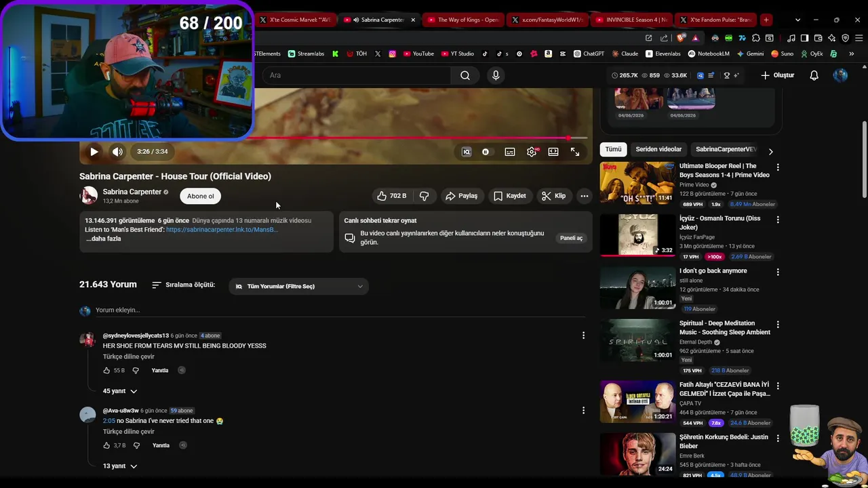Viewport: 868px width, 488px height.
Task: Open live chat replay with Paneli aç
Action: (571, 238)
